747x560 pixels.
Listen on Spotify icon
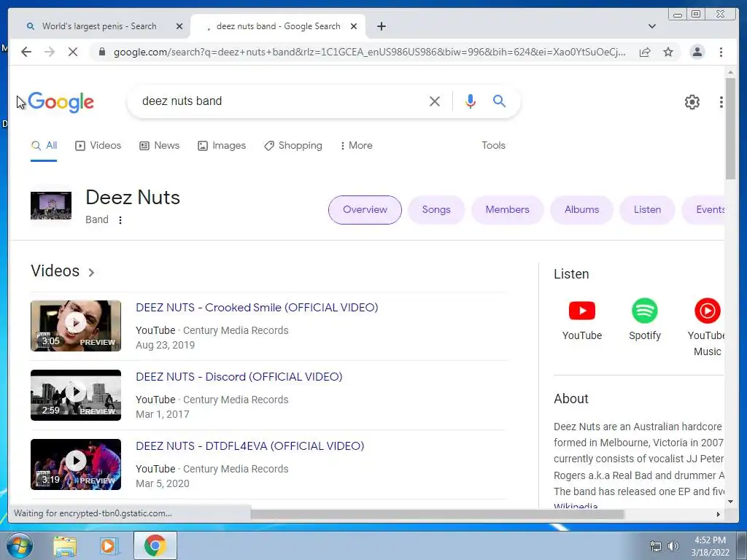[x=645, y=311]
